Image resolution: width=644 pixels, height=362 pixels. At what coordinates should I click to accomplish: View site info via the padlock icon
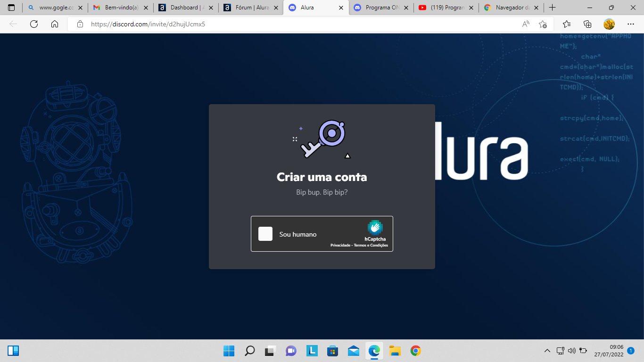click(x=80, y=24)
